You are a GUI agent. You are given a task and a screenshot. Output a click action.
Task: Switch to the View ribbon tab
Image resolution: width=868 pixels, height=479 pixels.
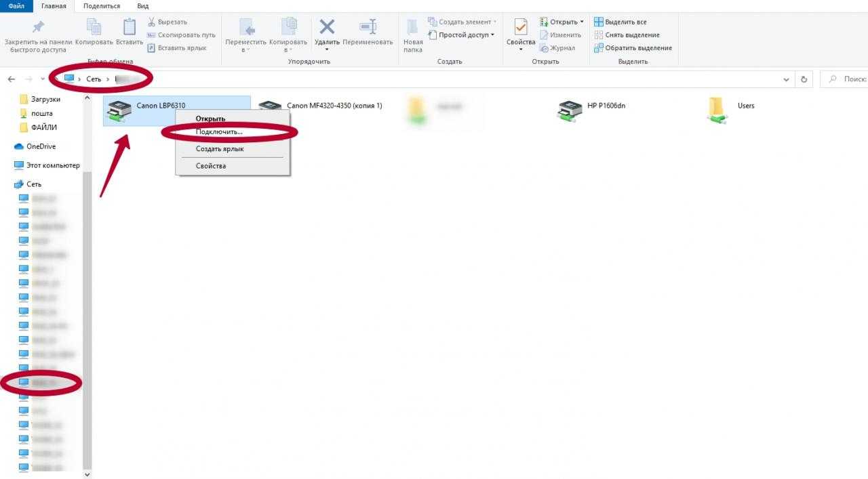pos(143,6)
